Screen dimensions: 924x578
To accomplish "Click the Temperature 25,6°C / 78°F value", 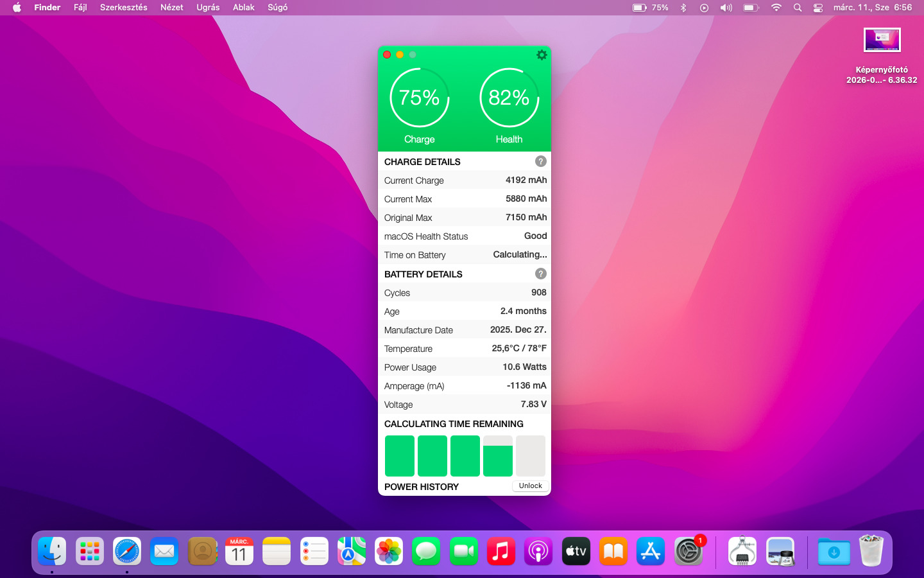I will pos(519,348).
